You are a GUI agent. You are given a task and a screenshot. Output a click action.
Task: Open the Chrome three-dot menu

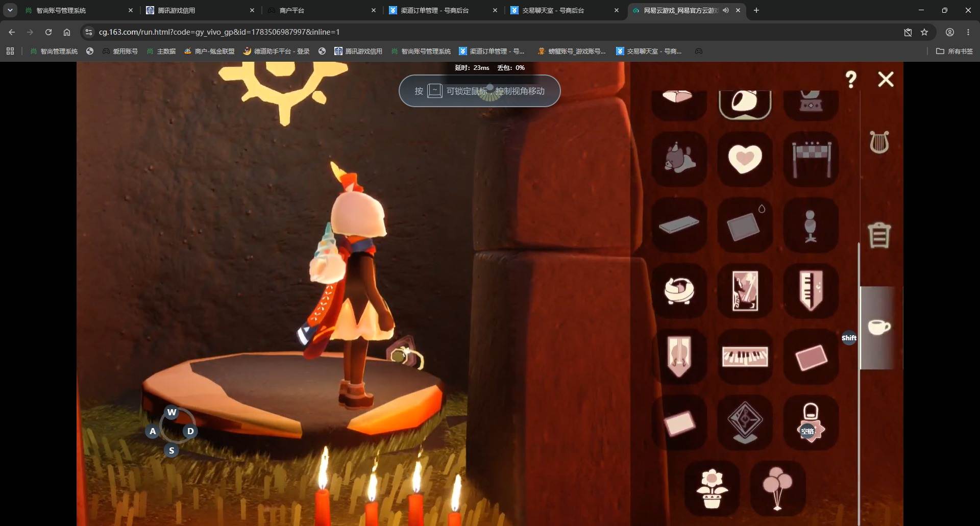[x=968, y=32]
